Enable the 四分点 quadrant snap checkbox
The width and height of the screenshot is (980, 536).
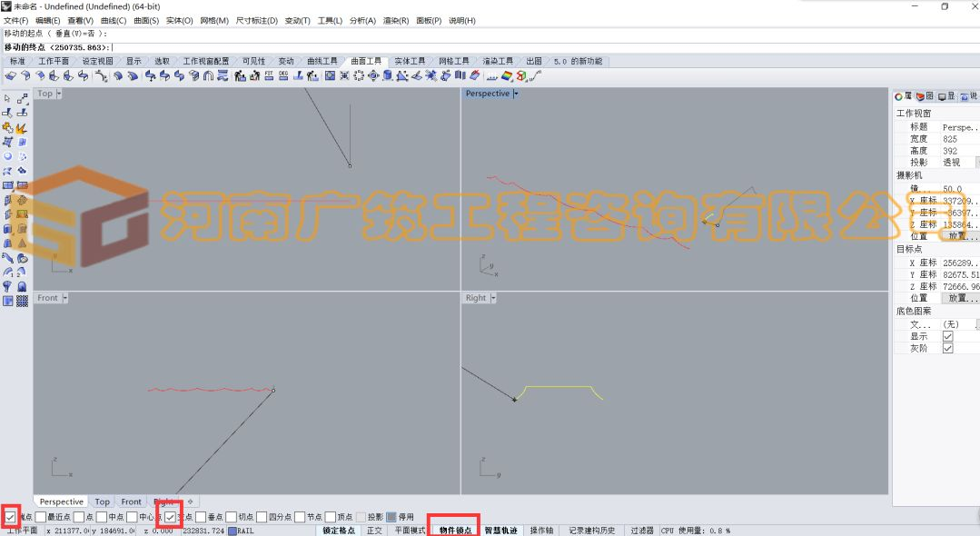pos(262,517)
